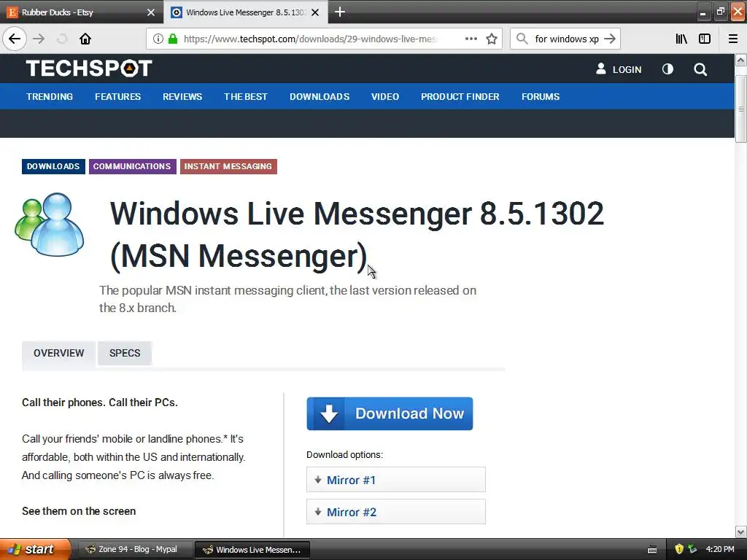The image size is (747, 560).
Task: Open the FEATURES menu item
Action: coord(117,97)
